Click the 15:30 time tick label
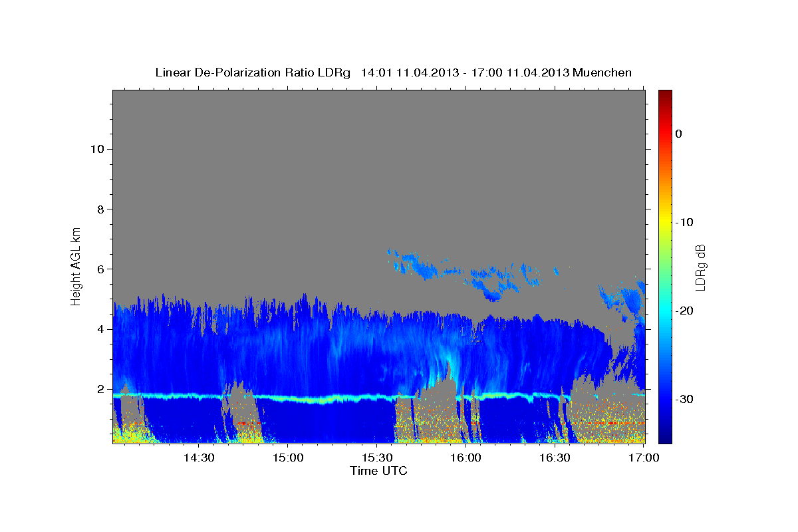This screenshot has width=798, height=532. 377,458
